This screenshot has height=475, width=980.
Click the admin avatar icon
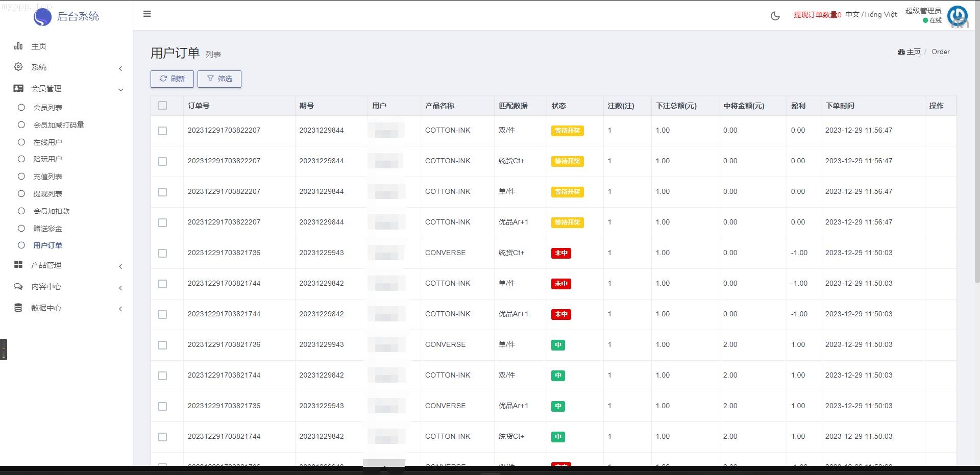tap(957, 16)
